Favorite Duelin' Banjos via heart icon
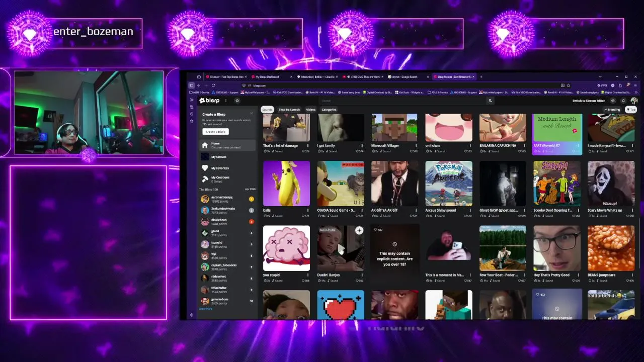The width and height of the screenshot is (644, 362). click(x=357, y=281)
